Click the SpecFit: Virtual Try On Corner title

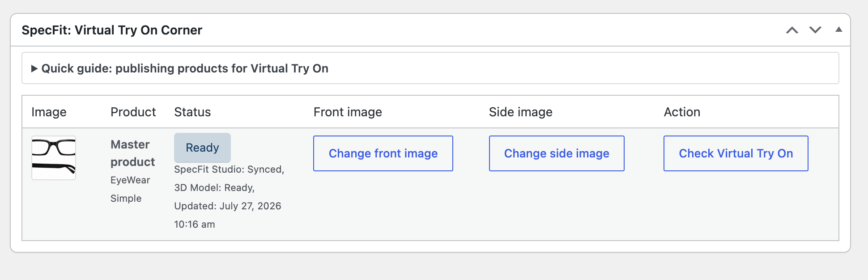(x=112, y=30)
